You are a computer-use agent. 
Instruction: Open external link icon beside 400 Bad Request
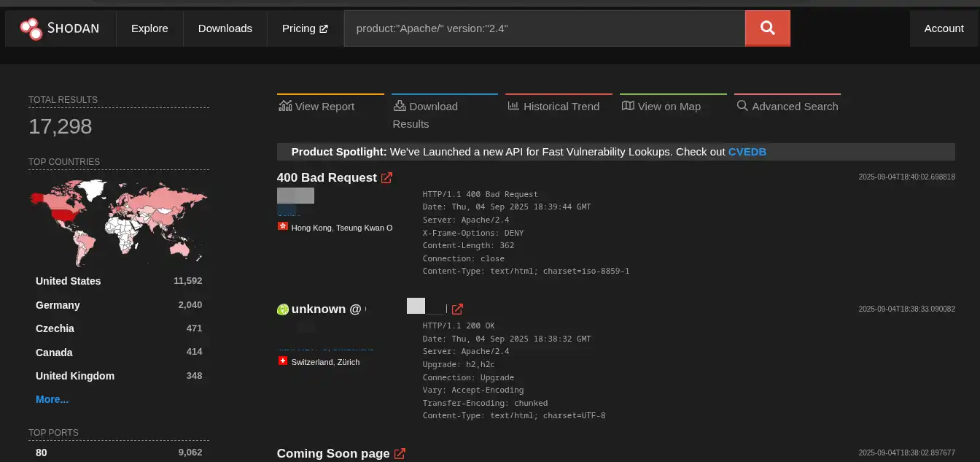coord(386,177)
